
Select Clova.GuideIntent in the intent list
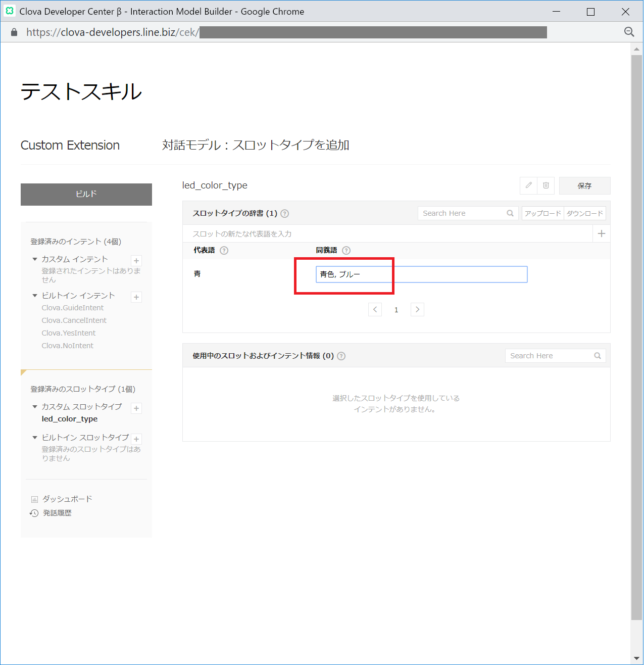73,308
